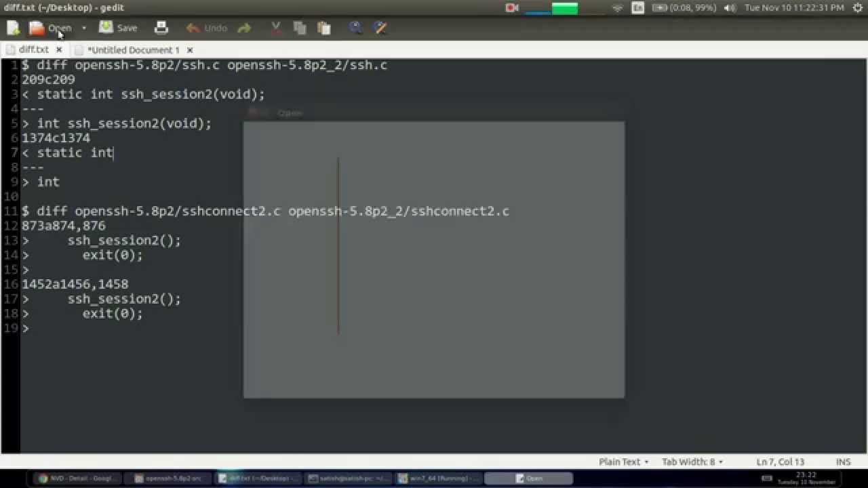868x488 pixels.
Task: Click the Ln 7, Col 13 status indicator
Action: pyautogui.click(x=780, y=462)
